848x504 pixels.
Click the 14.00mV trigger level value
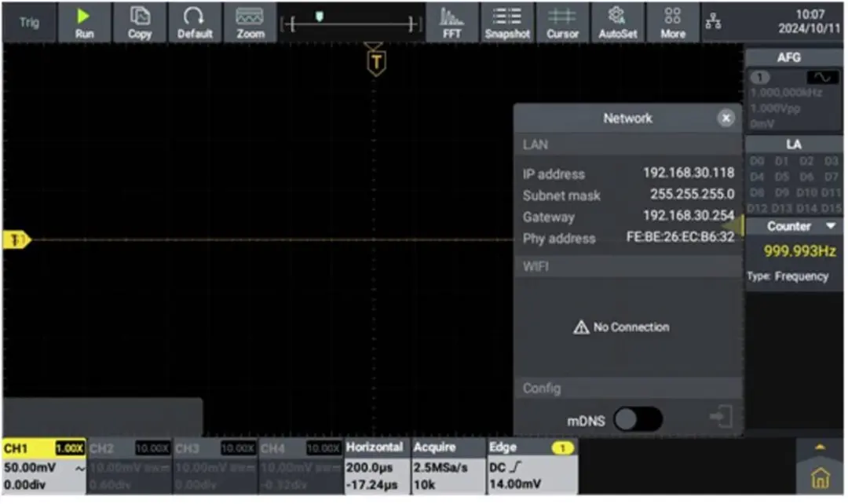point(515,484)
